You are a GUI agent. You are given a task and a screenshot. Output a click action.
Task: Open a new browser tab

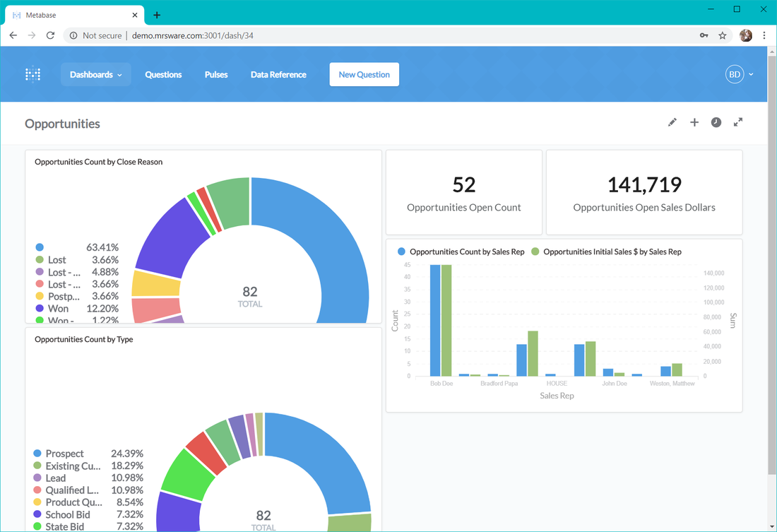click(157, 15)
